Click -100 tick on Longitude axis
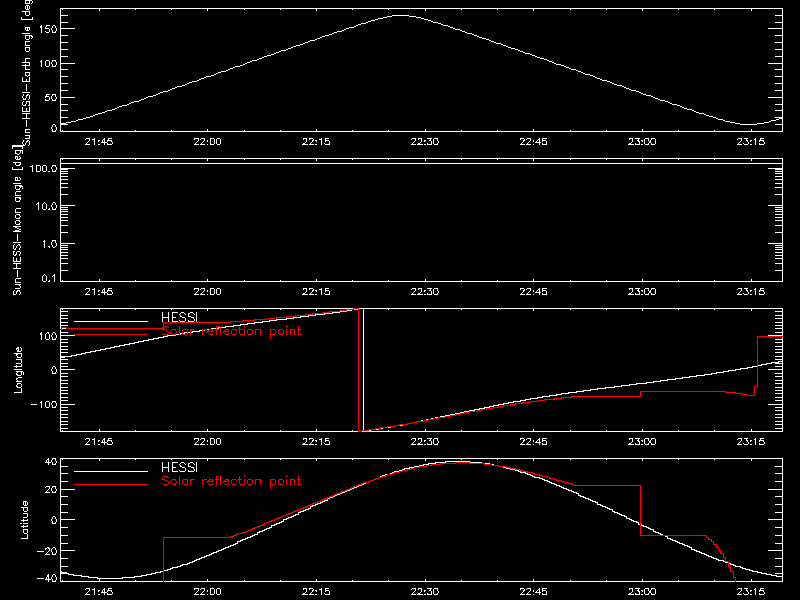800x600 pixels. tap(45, 404)
